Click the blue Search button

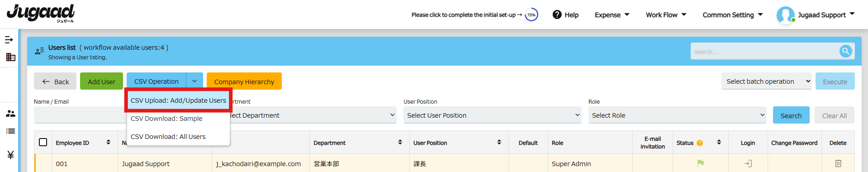(x=791, y=115)
